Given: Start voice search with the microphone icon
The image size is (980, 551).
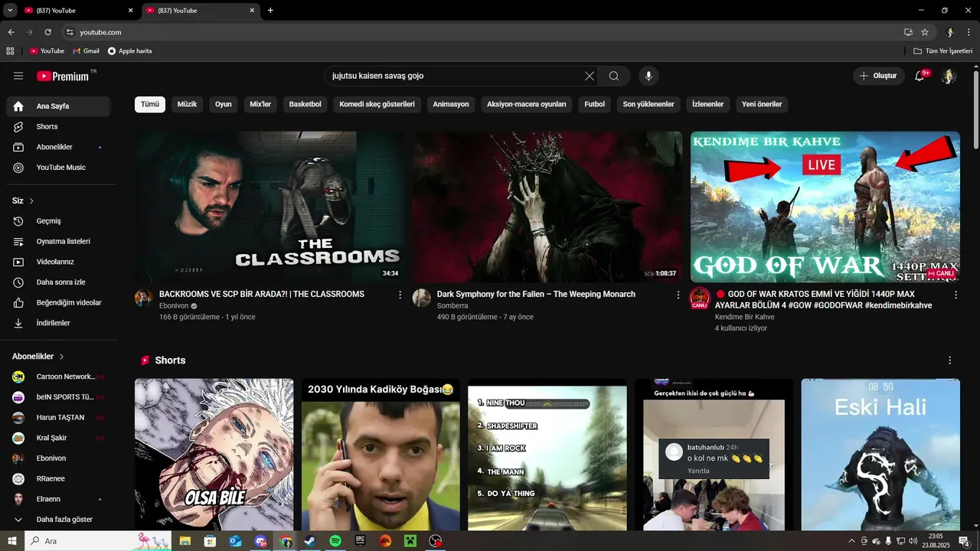Looking at the screenshot, I should pos(648,76).
